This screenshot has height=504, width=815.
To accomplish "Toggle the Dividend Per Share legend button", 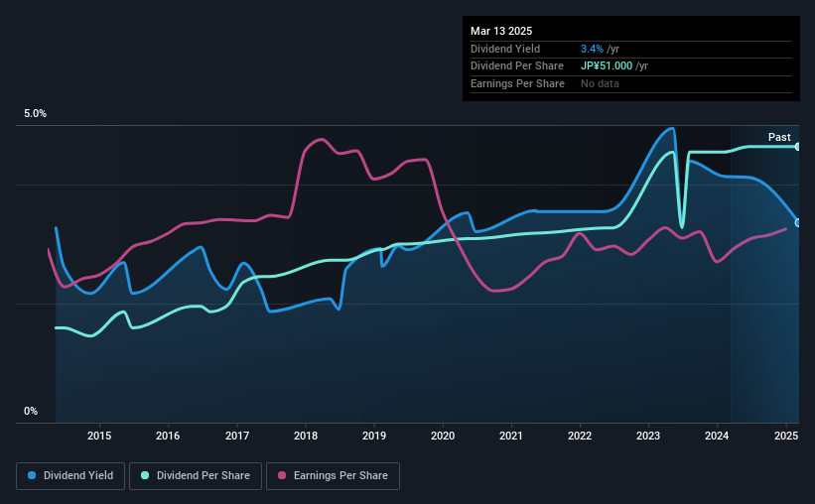I will pyautogui.click(x=196, y=476).
